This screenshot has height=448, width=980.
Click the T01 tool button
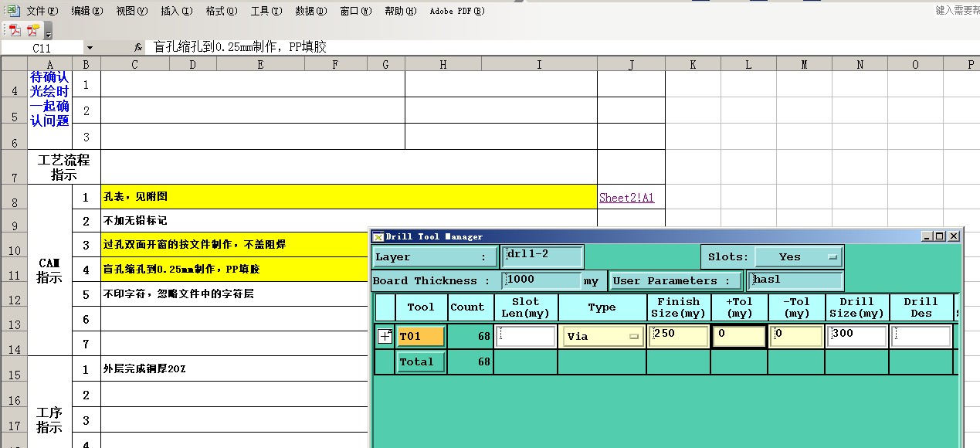click(x=421, y=336)
